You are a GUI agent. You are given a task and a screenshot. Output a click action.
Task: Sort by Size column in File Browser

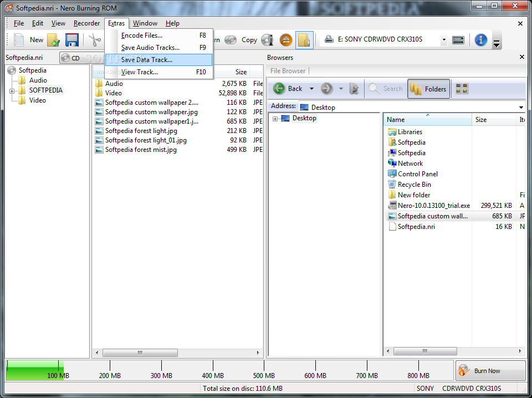[494, 119]
